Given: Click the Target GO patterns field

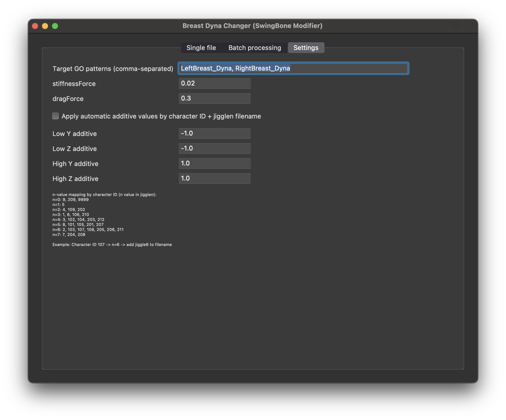Looking at the screenshot, I should click(293, 68).
